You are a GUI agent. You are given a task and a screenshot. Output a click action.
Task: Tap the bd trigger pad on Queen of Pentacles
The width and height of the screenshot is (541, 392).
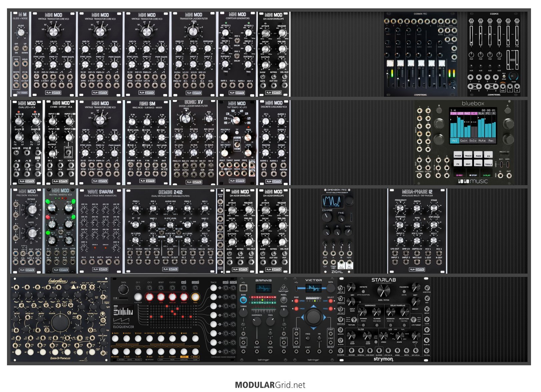(x=18, y=352)
